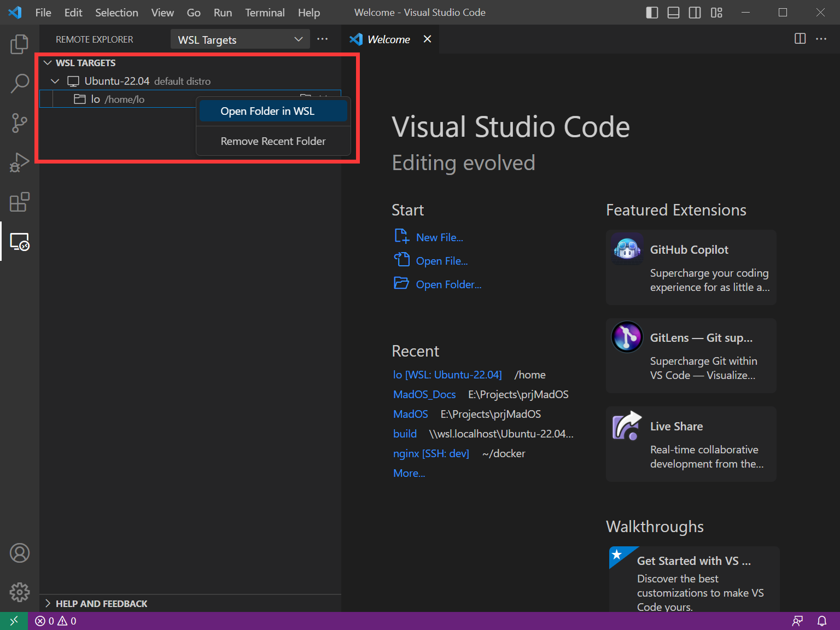
Task: Open the GitLens extension card
Action: 691,355
